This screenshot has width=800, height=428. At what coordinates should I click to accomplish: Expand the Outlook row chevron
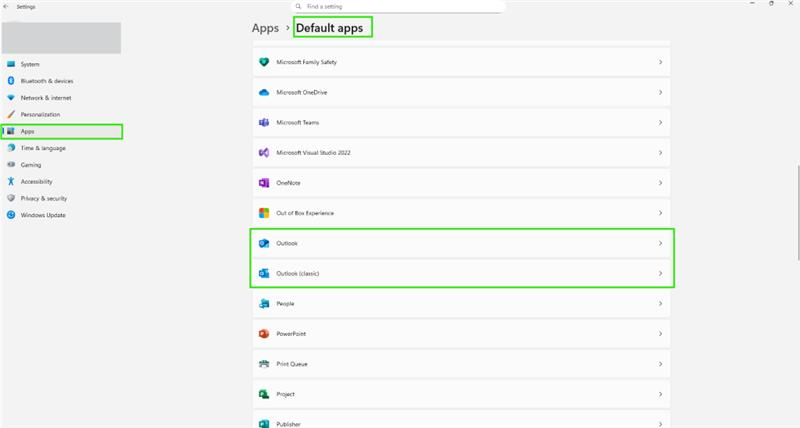(x=660, y=243)
